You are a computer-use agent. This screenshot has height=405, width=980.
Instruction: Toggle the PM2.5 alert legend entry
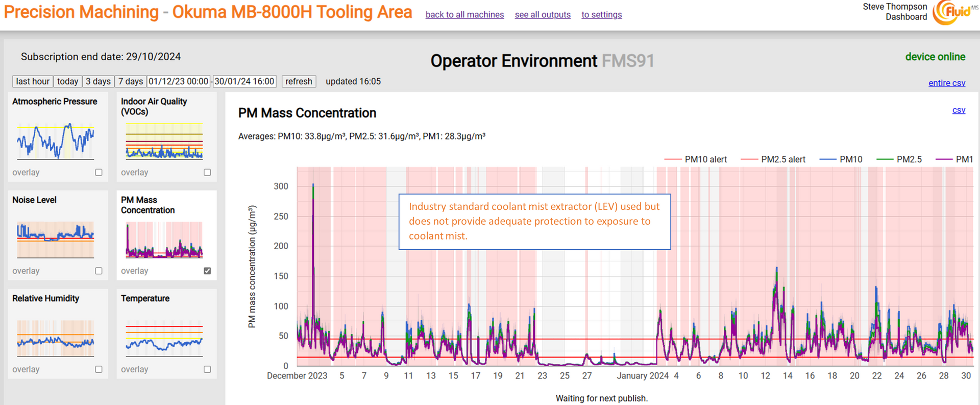773,159
